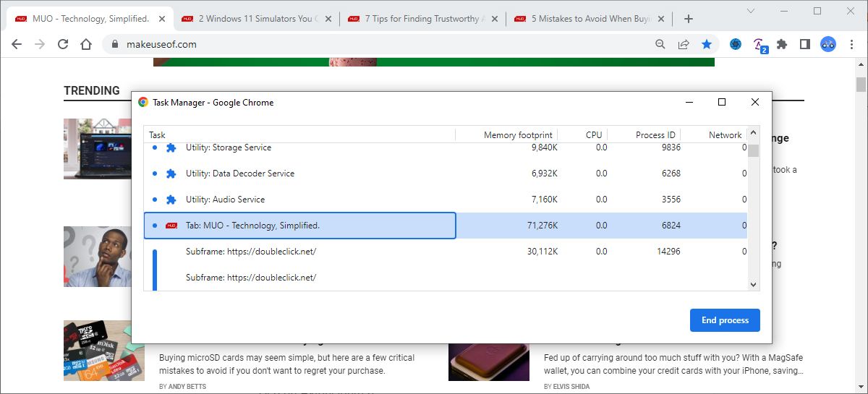Open the zoom magnifier icon in address bar
Viewport: 868px width, 394px height.
coord(660,44)
